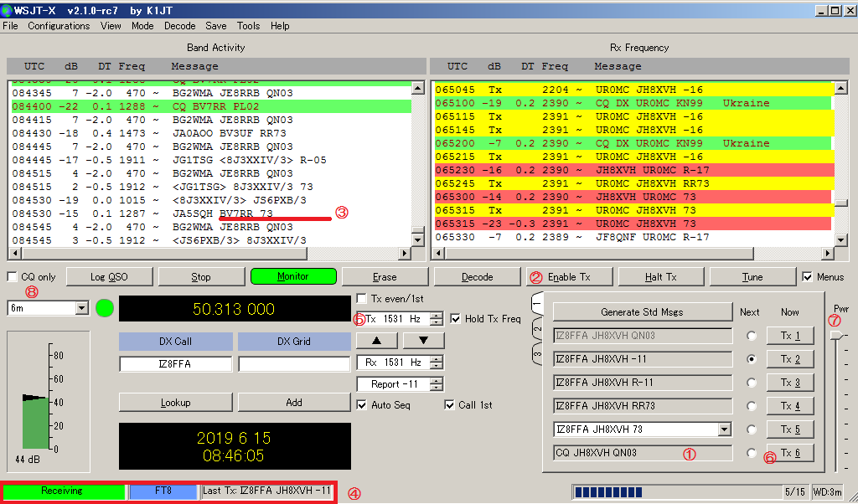858x504 pixels.
Task: Click the Pwr slider handle
Action: pyautogui.click(x=837, y=335)
